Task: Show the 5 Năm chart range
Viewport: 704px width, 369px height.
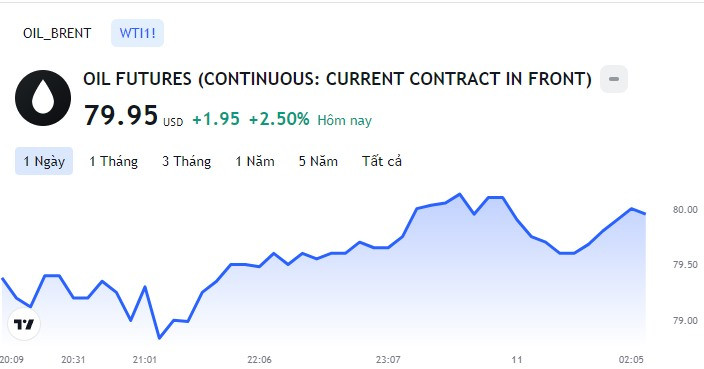Action: (x=318, y=161)
